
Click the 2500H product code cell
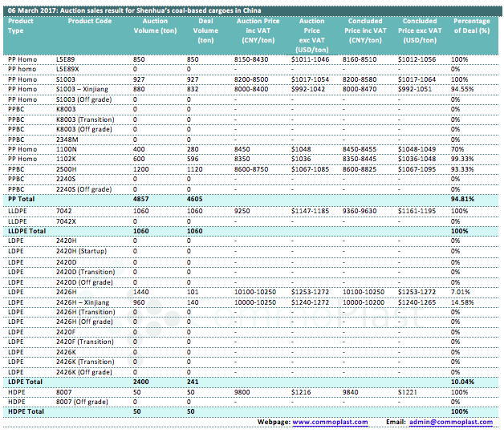pyautogui.click(x=67, y=168)
